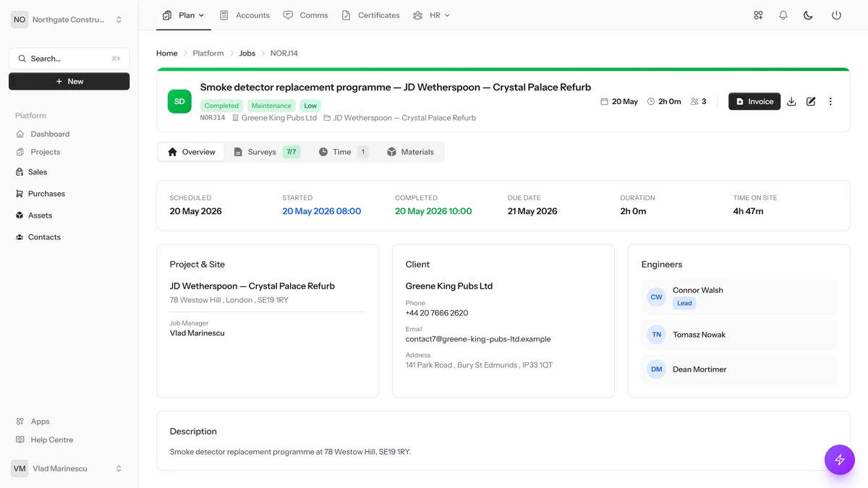Open the Comms menu
868x488 pixels.
(x=306, y=15)
